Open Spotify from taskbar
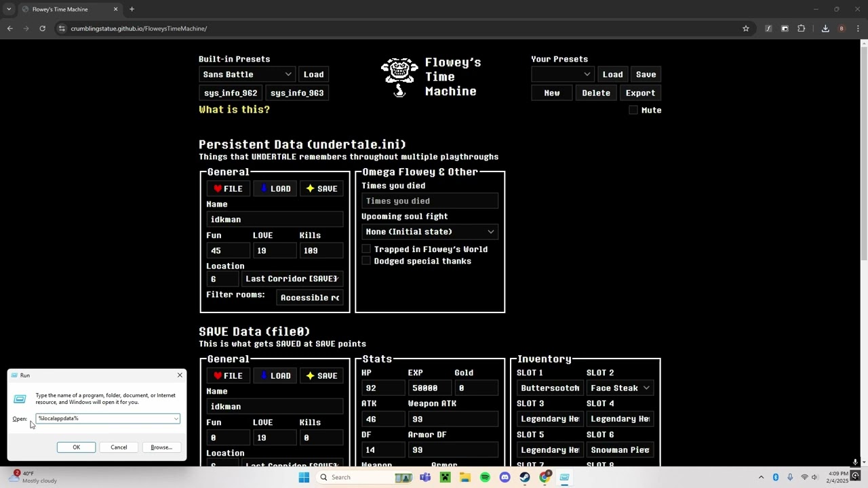This screenshot has width=868, height=488. coord(485,477)
